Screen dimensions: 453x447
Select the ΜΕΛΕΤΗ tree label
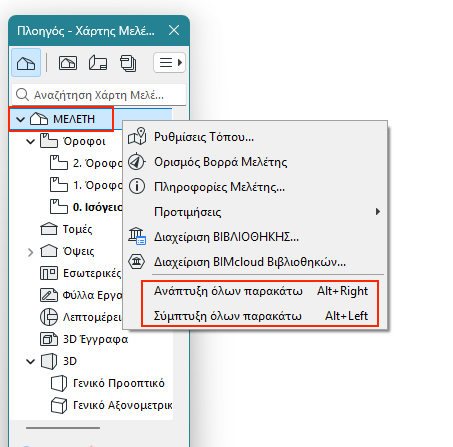(74, 119)
